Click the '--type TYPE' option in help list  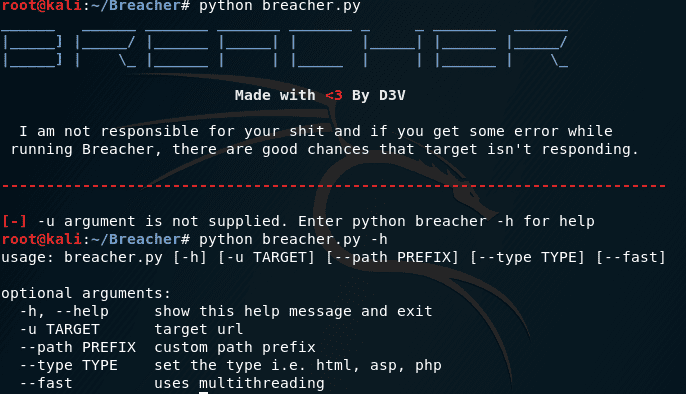click(x=69, y=365)
